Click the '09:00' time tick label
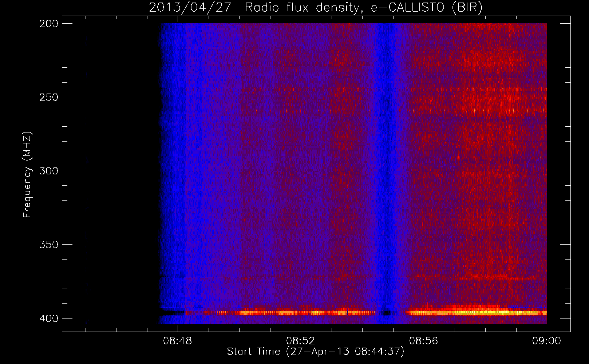Viewport: 589px width, 364px height. pos(546,341)
